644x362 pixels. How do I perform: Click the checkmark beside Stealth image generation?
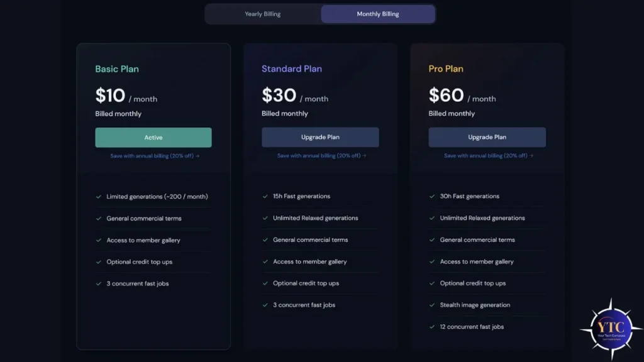tap(431, 305)
